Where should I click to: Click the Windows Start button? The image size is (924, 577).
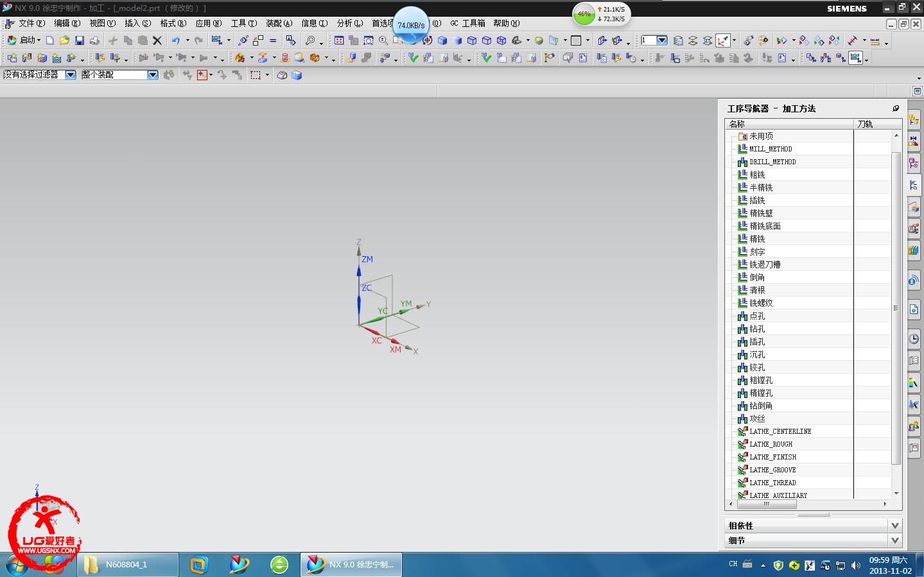[x=17, y=565]
